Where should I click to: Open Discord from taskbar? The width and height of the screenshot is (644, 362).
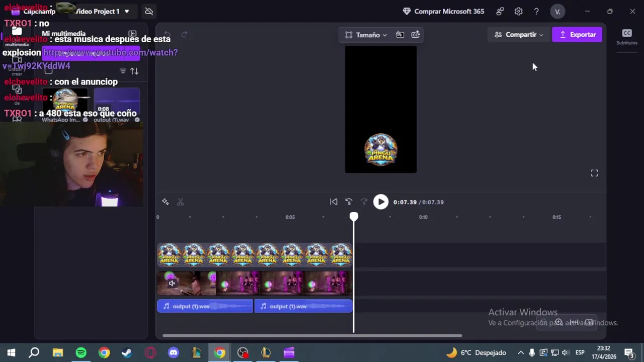pyautogui.click(x=174, y=352)
